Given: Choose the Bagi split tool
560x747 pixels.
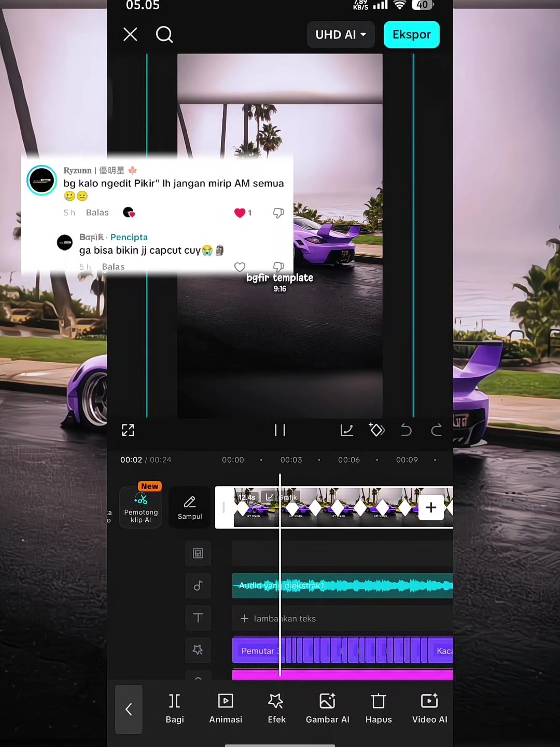Looking at the screenshot, I should 175,709.
